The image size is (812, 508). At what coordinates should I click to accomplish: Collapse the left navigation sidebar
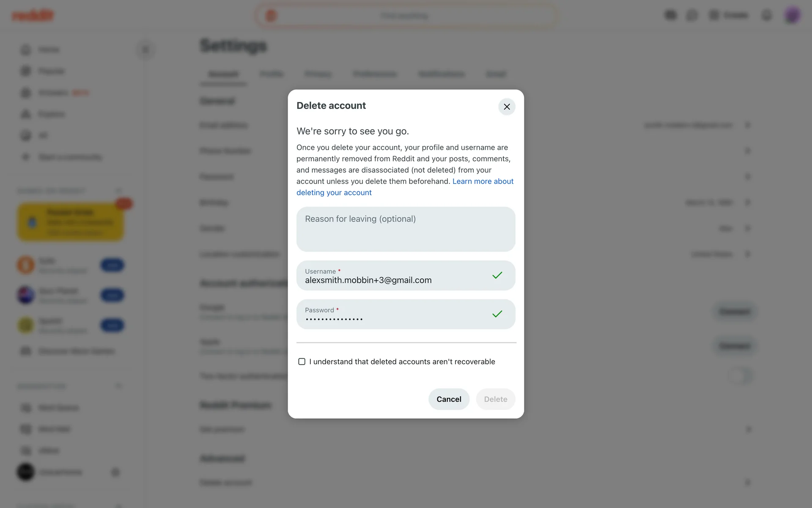(x=145, y=50)
